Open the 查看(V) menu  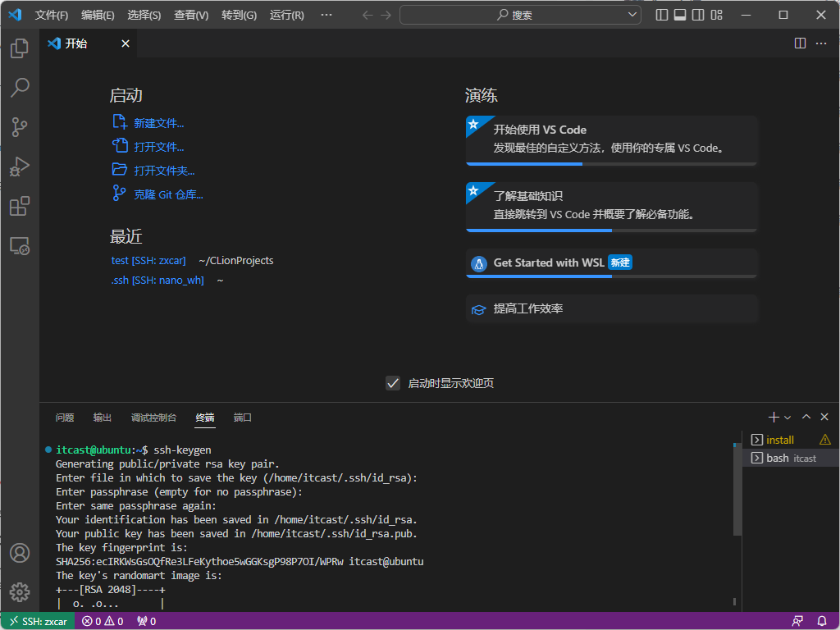(x=191, y=15)
